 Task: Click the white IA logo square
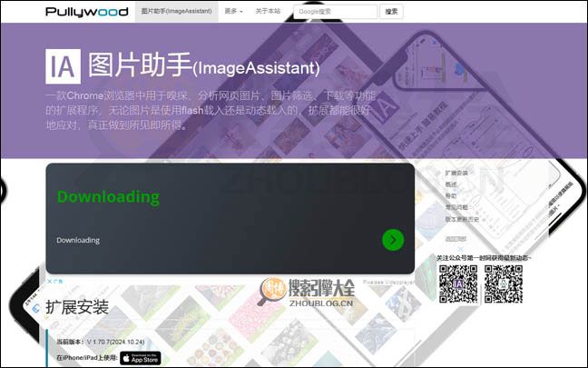[x=63, y=66]
